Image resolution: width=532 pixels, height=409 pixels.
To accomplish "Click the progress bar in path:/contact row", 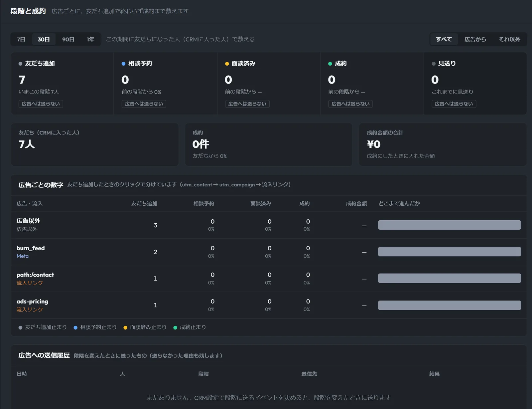I will 450,278.
